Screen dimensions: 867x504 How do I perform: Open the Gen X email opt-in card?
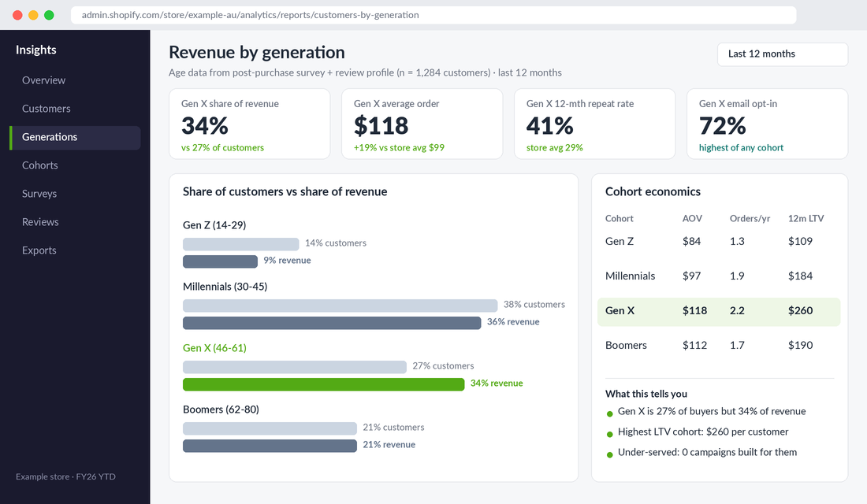click(767, 124)
